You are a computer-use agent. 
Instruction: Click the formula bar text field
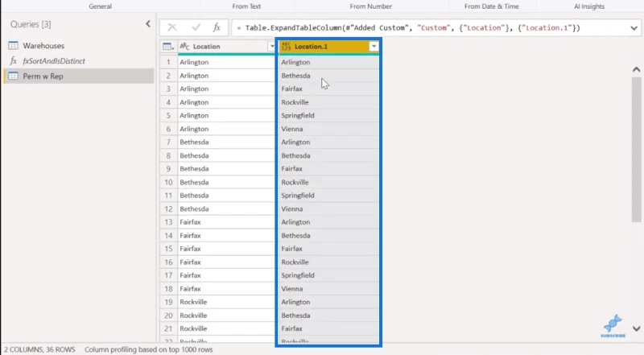click(429, 28)
